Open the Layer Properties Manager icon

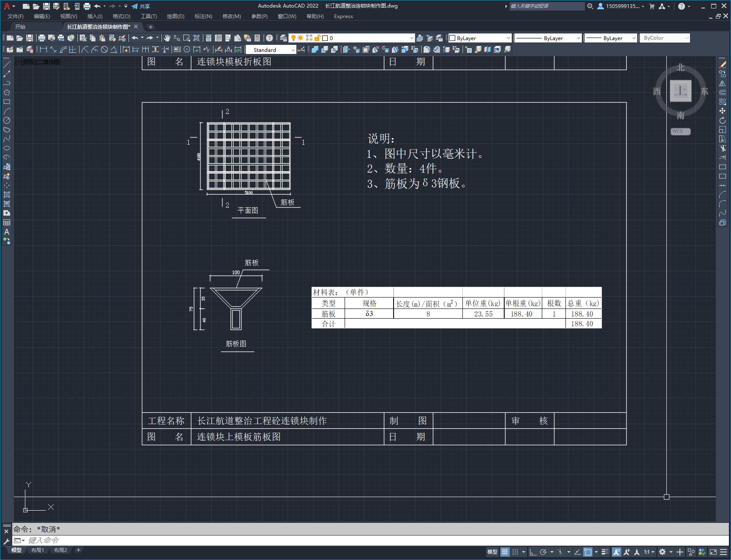pyautogui.click(x=283, y=38)
